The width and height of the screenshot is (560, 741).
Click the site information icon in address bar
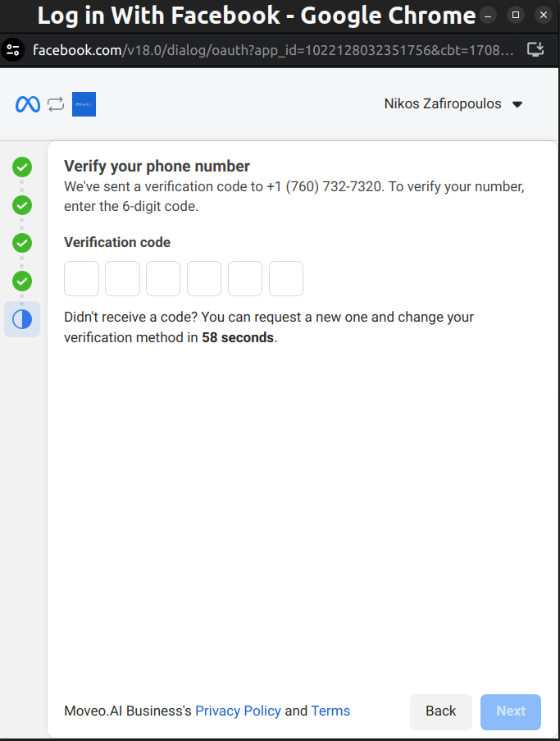point(13,50)
